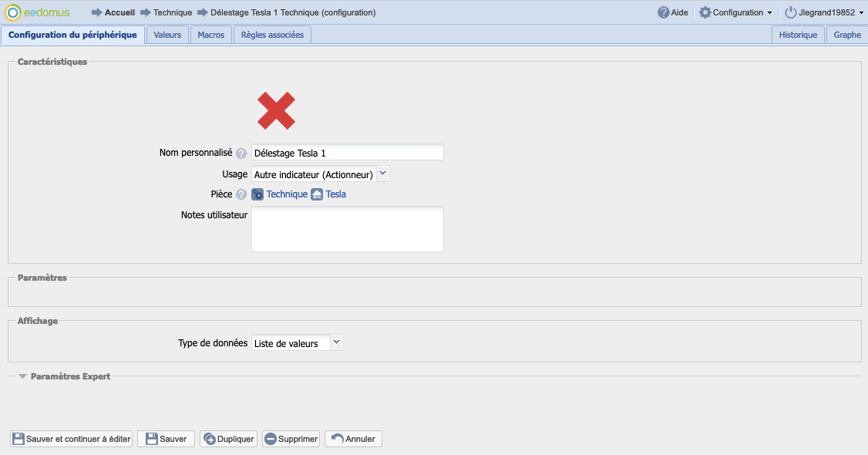Click Sauver et continuer à éditer
The height and width of the screenshot is (455, 868).
pyautogui.click(x=72, y=439)
